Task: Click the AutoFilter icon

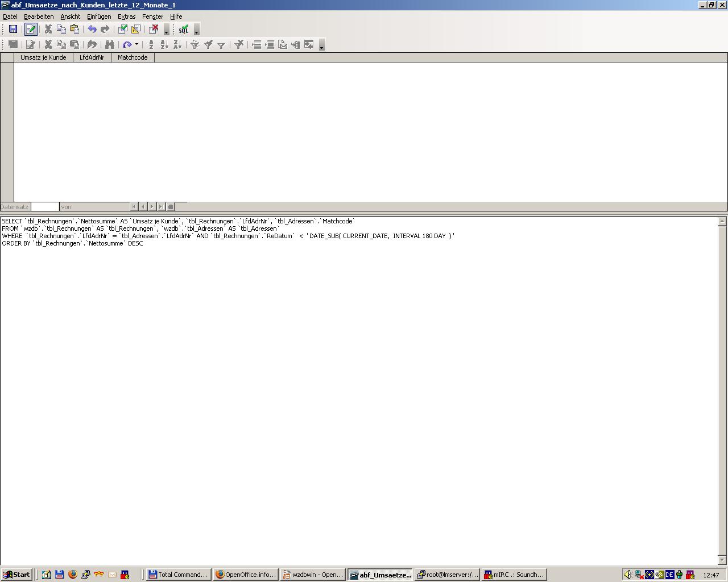Action: pyautogui.click(x=195, y=44)
